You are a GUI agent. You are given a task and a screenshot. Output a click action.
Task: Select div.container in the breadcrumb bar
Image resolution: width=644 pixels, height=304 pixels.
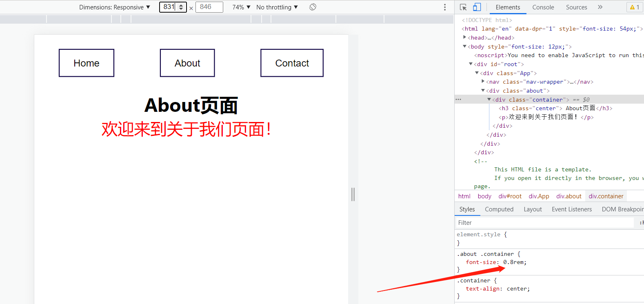click(606, 196)
